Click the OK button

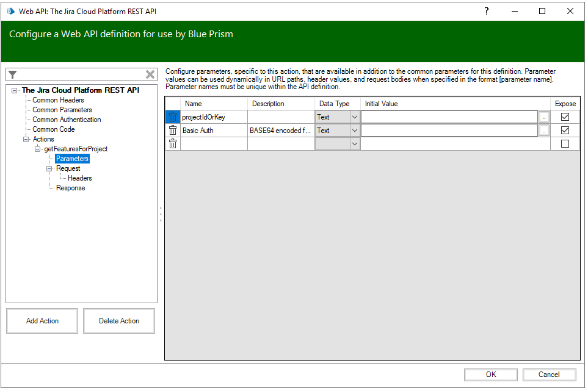(491, 375)
